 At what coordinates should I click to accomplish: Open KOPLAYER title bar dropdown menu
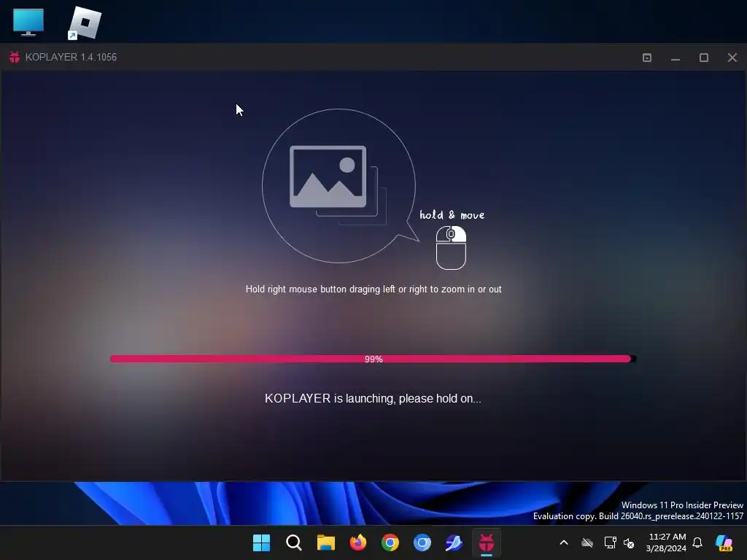click(x=647, y=58)
